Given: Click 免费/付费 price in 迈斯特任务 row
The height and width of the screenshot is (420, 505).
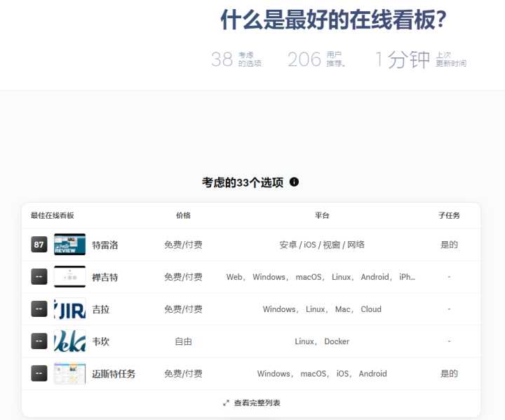Looking at the screenshot, I should click(183, 374).
